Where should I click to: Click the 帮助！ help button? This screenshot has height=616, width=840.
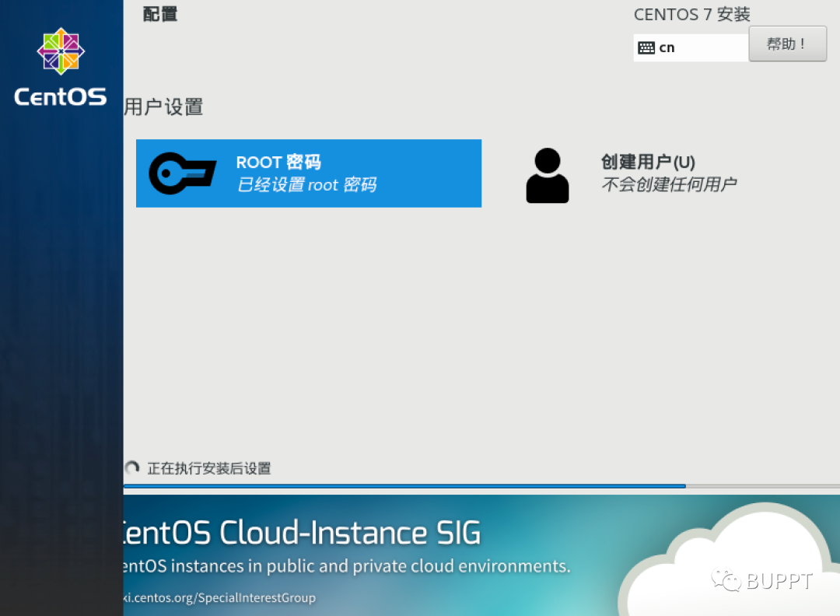[787, 44]
